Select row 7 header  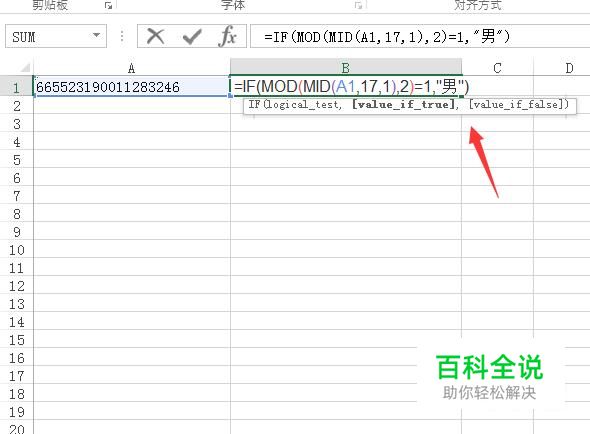17,196
